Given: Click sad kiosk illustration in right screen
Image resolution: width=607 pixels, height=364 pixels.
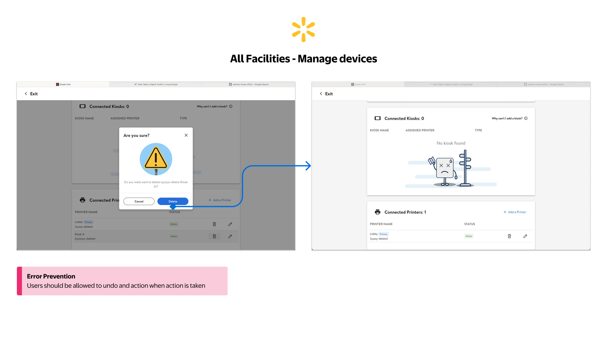Looking at the screenshot, I should click(x=451, y=169).
